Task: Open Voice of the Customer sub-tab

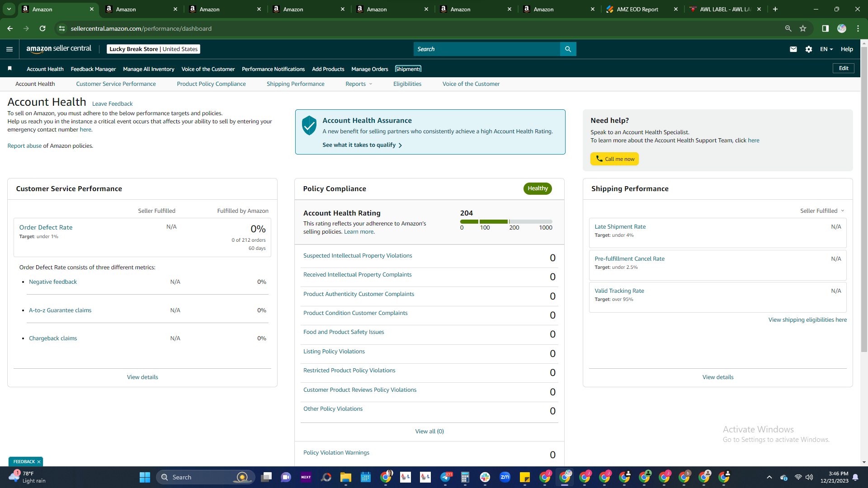Action: coord(471,84)
